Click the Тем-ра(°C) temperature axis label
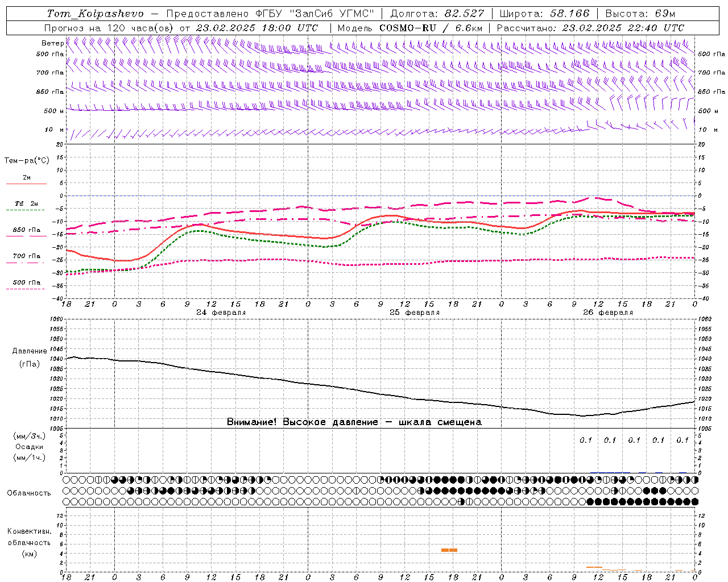The width and height of the screenshot is (728, 582). pyautogui.click(x=27, y=161)
